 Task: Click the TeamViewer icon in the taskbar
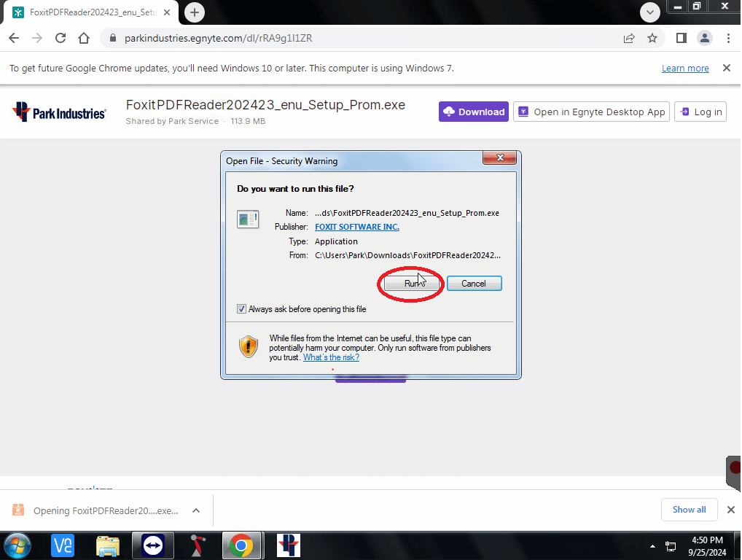tap(153, 545)
